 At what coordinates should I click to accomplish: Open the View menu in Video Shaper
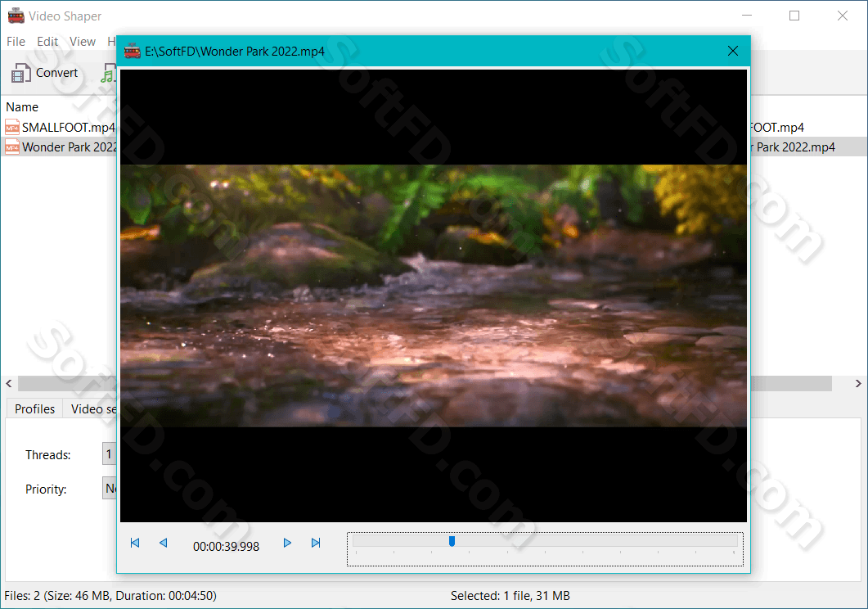click(x=83, y=42)
